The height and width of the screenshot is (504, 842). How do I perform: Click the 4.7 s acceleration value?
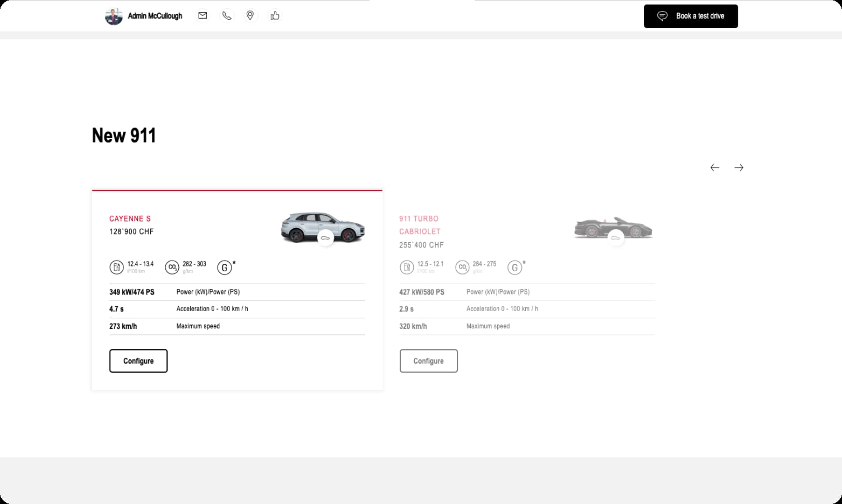tap(116, 309)
